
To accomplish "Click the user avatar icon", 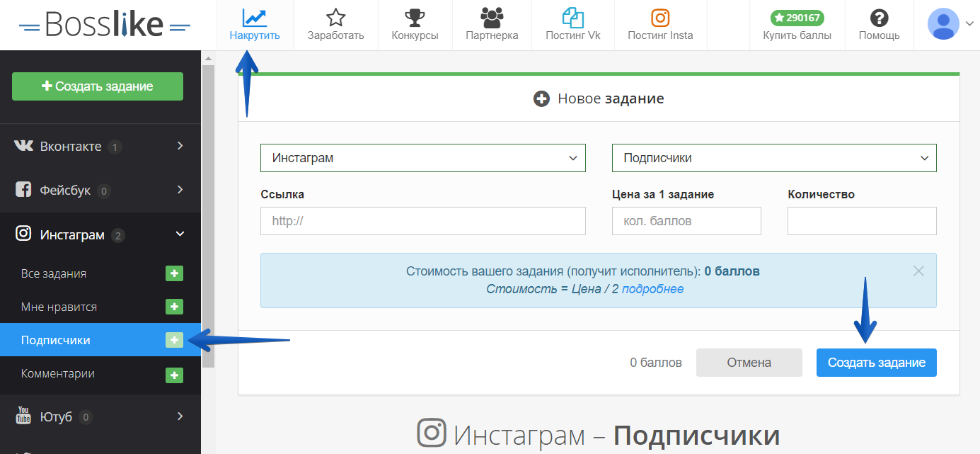I will [x=943, y=23].
